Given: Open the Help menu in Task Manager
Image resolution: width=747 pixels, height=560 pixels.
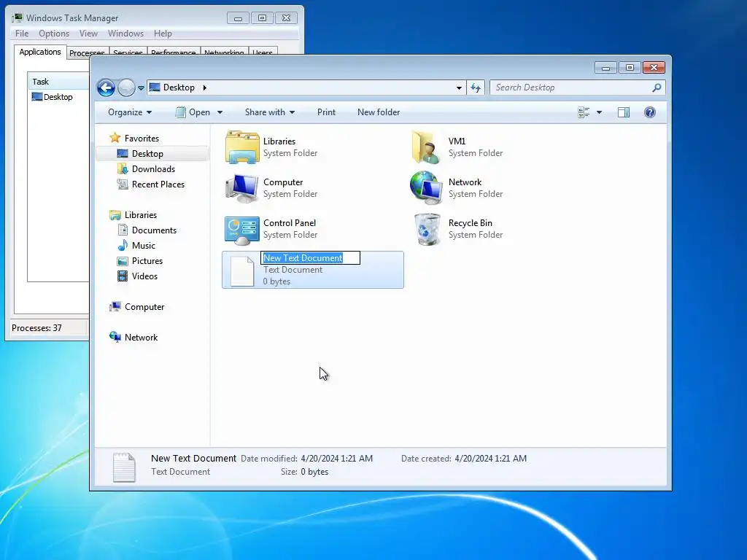Looking at the screenshot, I should click(x=163, y=34).
